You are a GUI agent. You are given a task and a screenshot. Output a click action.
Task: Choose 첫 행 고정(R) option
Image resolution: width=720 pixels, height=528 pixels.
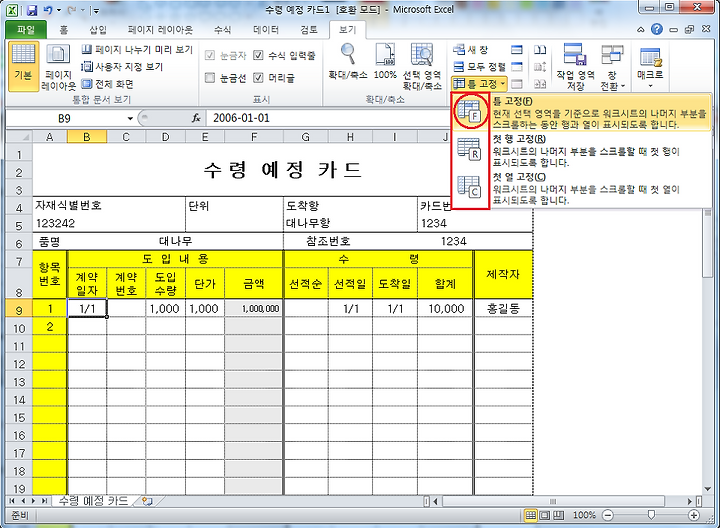pos(582,151)
